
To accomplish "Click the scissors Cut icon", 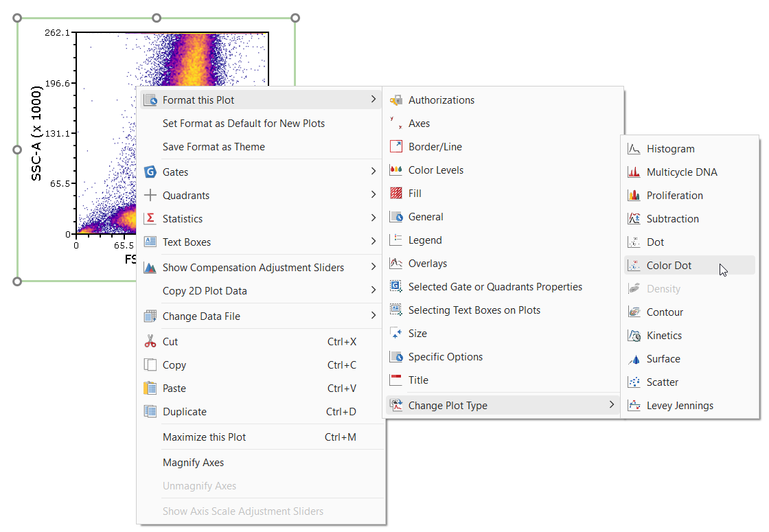I will click(x=150, y=342).
